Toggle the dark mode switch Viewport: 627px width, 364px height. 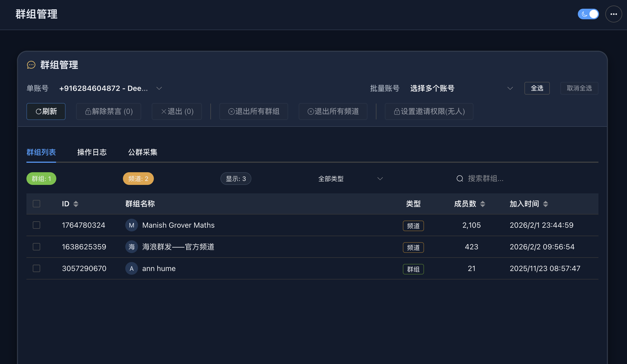[x=588, y=14]
